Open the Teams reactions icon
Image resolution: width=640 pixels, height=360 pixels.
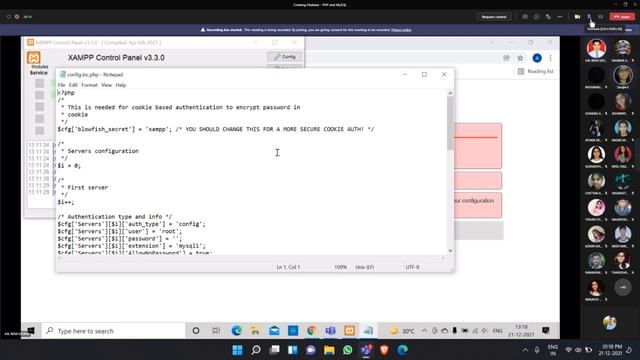[x=548, y=17]
